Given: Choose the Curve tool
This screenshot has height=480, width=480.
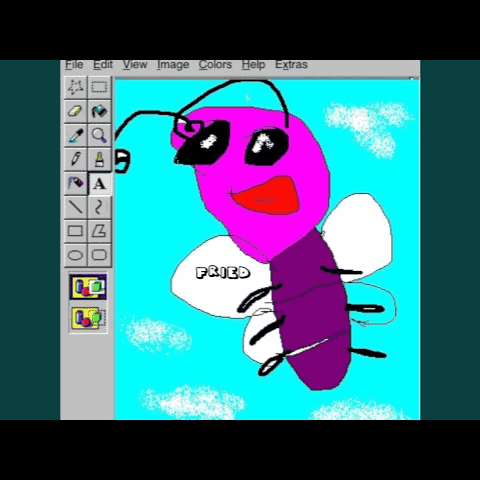Looking at the screenshot, I should tap(99, 207).
